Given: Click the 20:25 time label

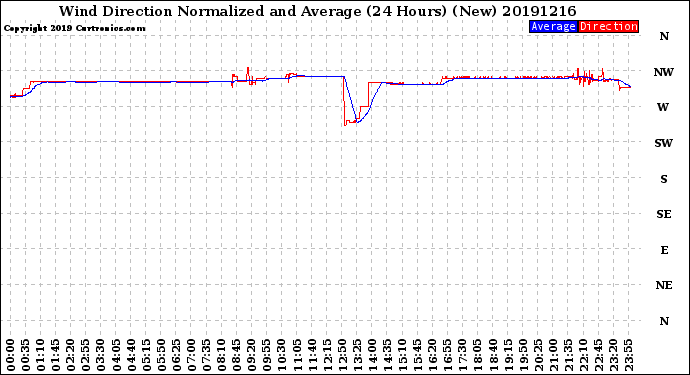Looking at the screenshot, I should tap(538, 355).
